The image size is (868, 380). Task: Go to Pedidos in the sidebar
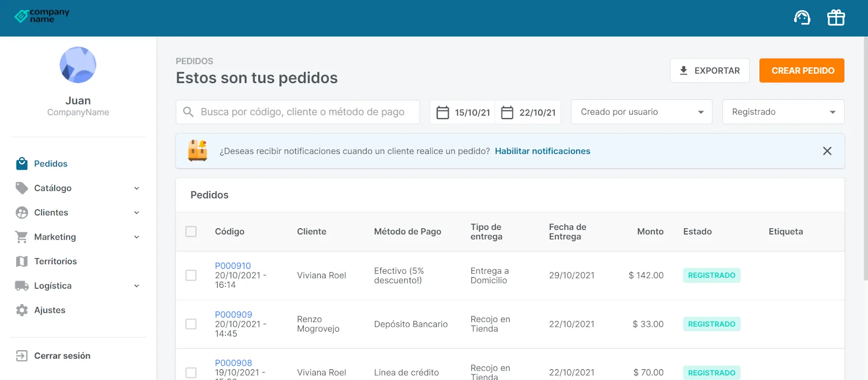pos(78,164)
